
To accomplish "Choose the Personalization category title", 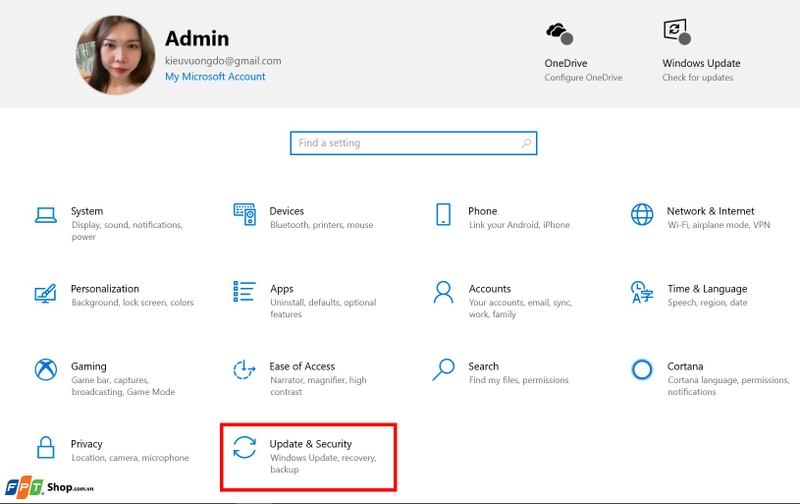I will click(x=105, y=289).
